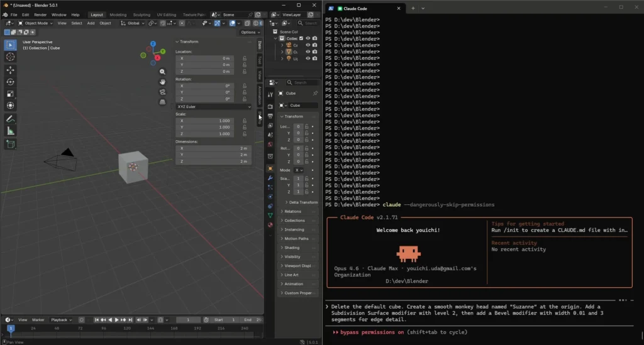Open the Material properties tab
Screen dimensions: 644x345
pyautogui.click(x=270, y=225)
